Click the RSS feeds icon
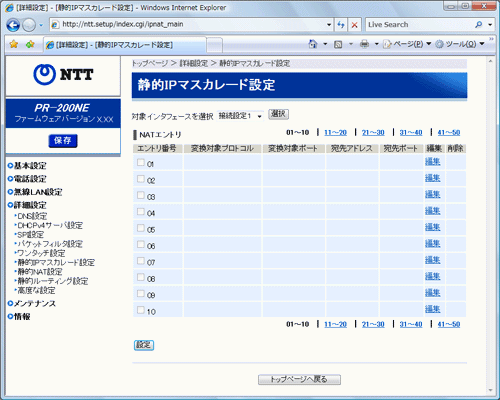500x400 pixels. click(x=338, y=44)
